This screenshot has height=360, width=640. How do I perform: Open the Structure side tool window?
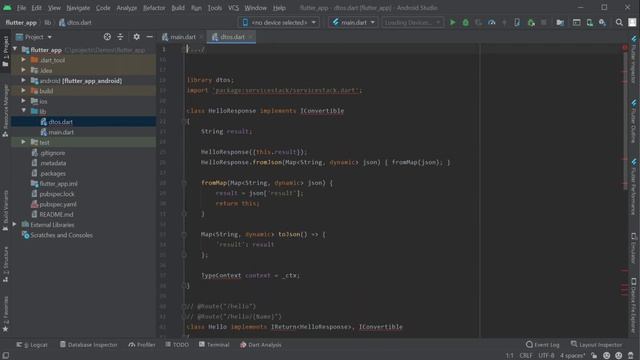(5, 264)
